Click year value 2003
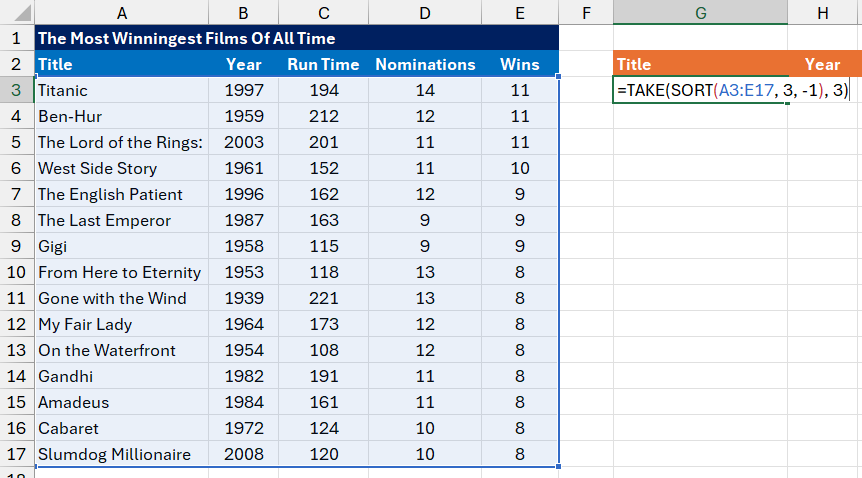 (244, 142)
